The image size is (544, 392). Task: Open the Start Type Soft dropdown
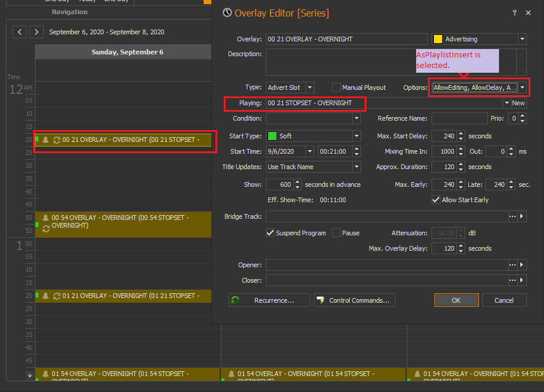[x=356, y=136]
